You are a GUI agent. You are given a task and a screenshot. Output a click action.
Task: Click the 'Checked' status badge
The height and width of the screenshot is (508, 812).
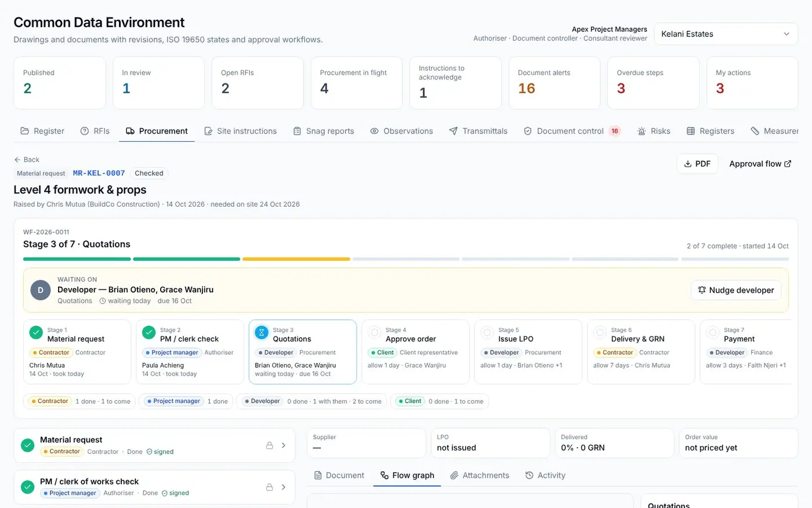tap(149, 173)
